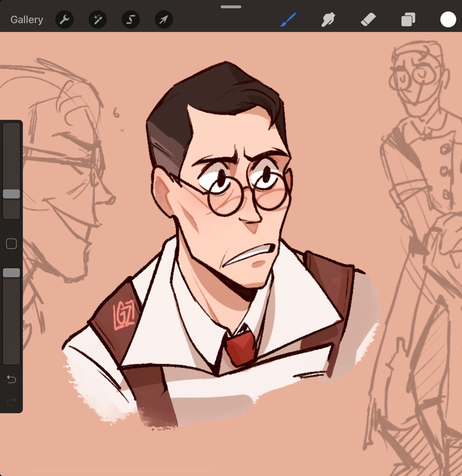Image resolution: width=462 pixels, height=476 pixels.
Task: Open brush settings by tapping Paint tool again
Action: pos(288,19)
